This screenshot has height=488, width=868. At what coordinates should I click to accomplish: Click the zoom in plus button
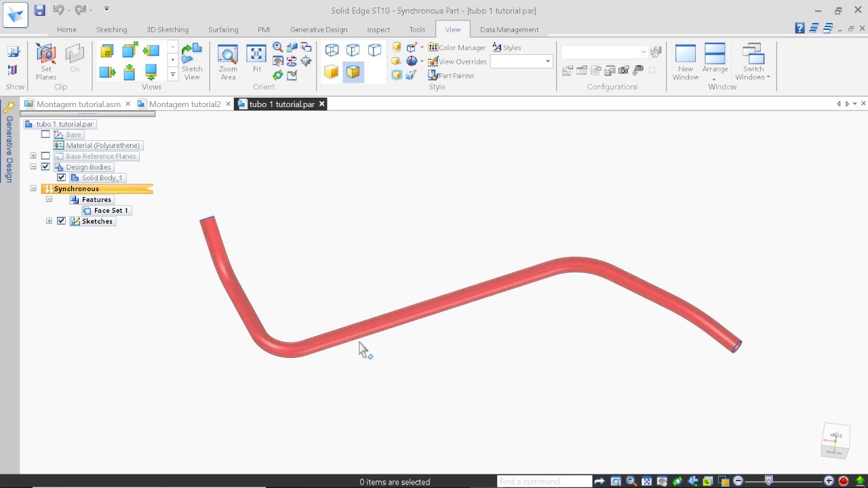[829, 481]
